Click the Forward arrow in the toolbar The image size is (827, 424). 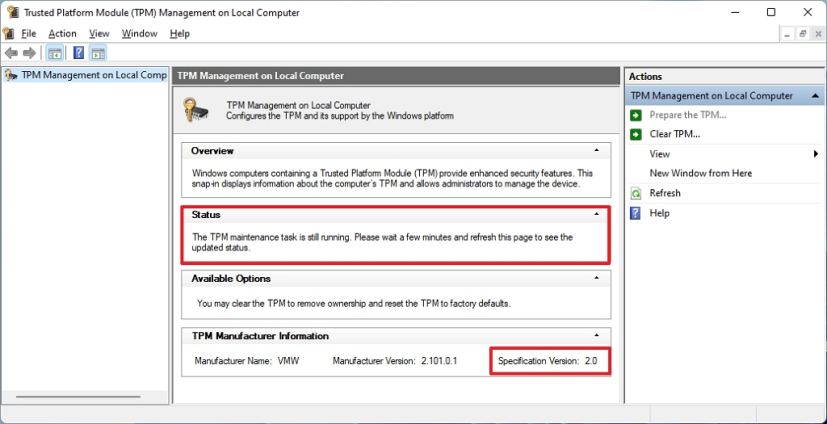[x=30, y=53]
